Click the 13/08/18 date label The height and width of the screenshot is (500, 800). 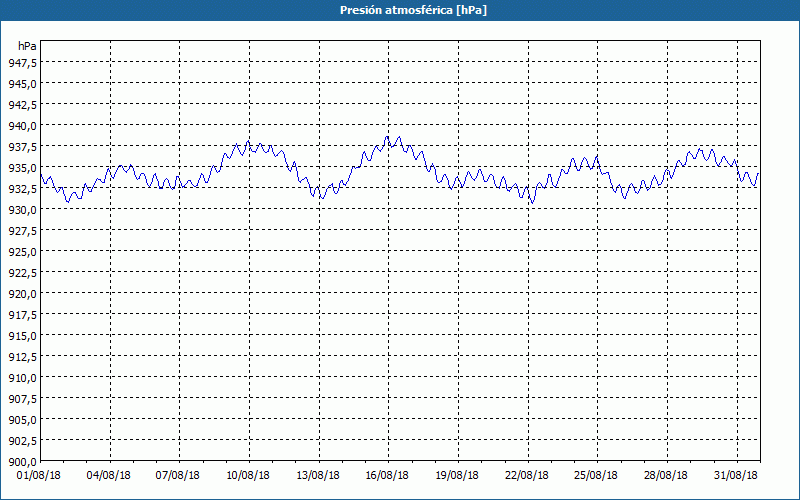point(318,475)
